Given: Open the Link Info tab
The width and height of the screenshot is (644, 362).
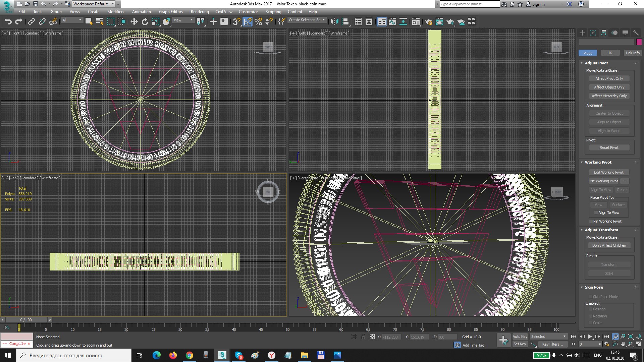Looking at the screenshot, I should coord(632,53).
